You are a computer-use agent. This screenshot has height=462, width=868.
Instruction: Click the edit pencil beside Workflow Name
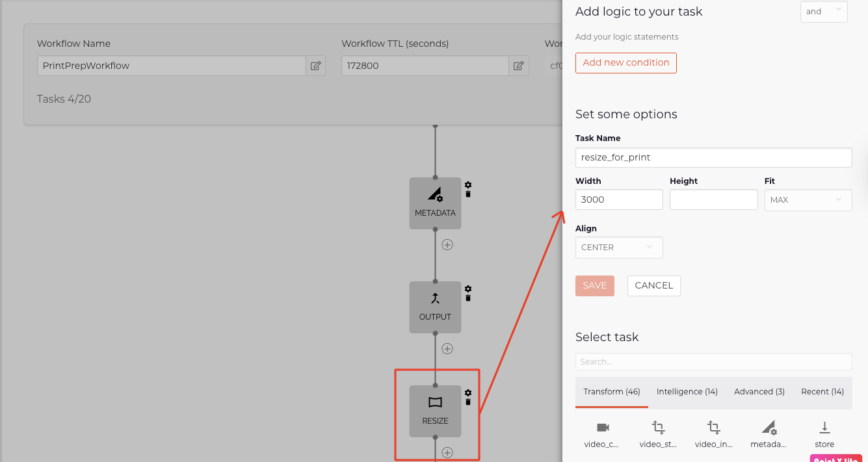pos(315,66)
